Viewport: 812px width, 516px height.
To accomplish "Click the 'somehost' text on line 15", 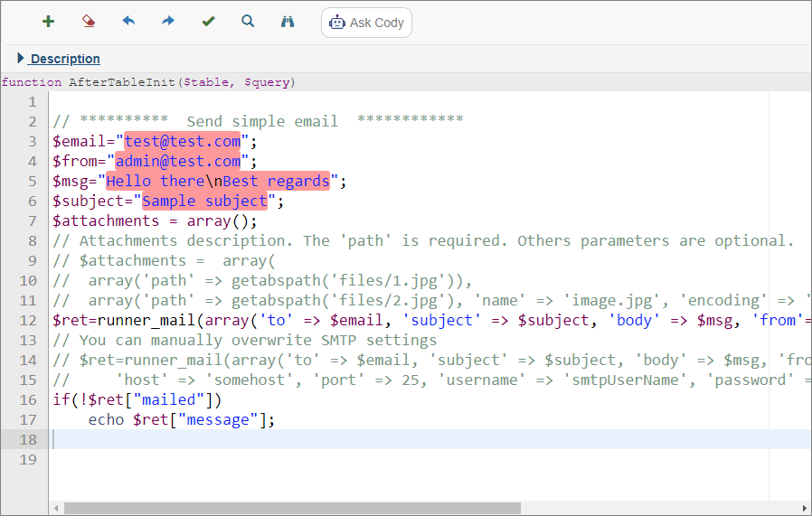I will (250, 380).
